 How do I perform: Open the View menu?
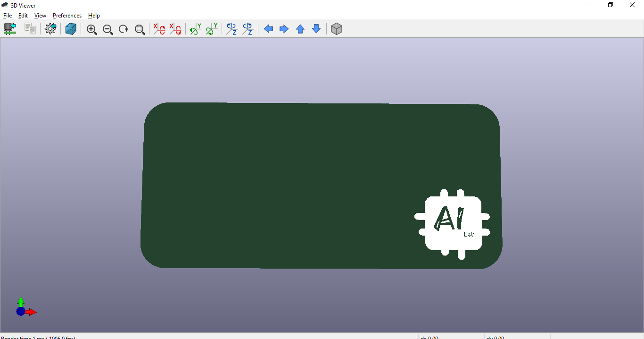40,15
